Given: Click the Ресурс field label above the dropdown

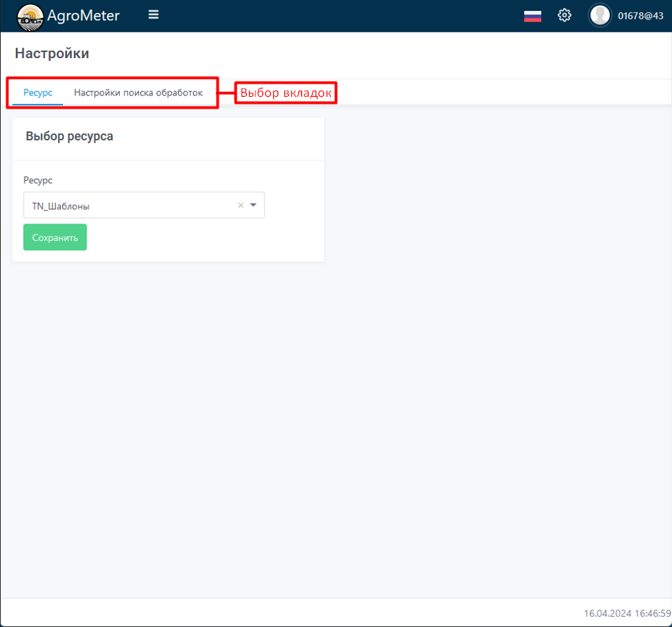Looking at the screenshot, I should coord(38,180).
